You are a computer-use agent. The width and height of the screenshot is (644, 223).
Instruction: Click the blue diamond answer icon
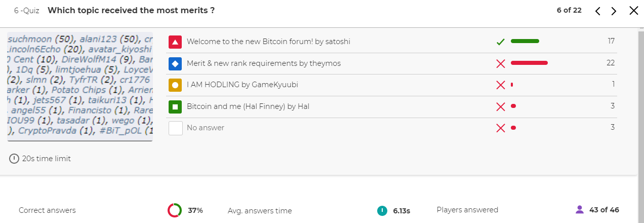pos(175,63)
